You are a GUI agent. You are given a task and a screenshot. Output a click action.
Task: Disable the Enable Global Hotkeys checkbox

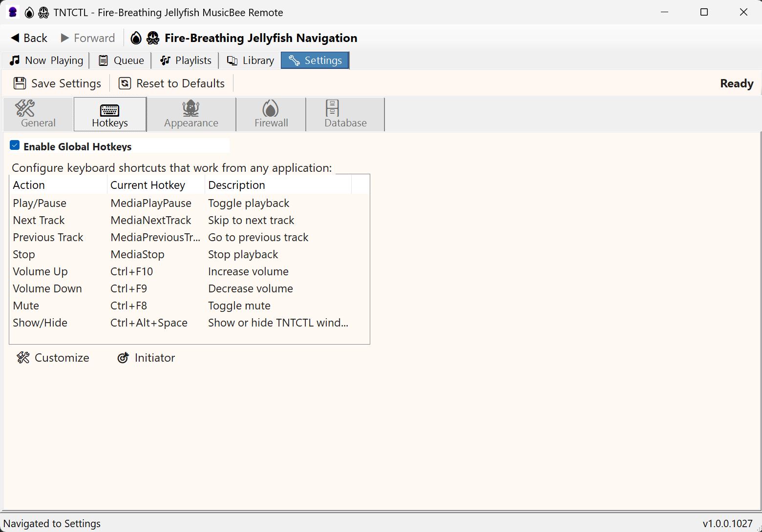pyautogui.click(x=15, y=145)
